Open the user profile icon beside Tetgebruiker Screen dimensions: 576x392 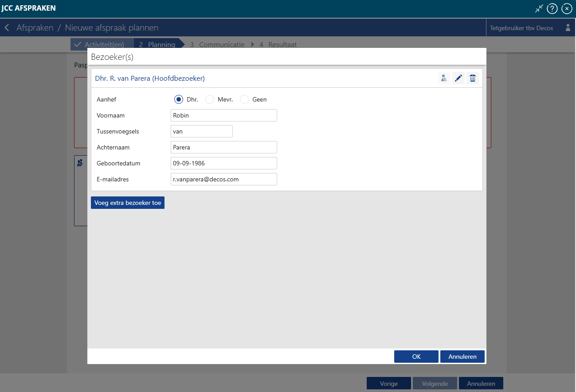pos(568,28)
